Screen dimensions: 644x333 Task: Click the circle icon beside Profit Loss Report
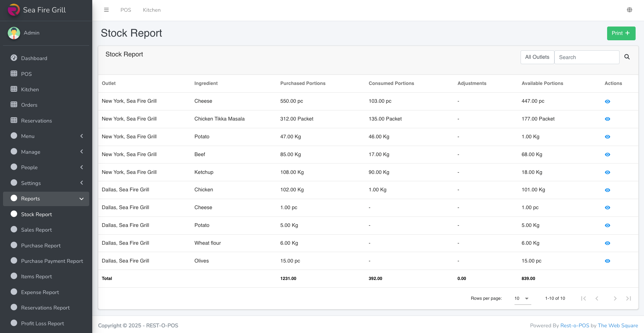(14, 323)
